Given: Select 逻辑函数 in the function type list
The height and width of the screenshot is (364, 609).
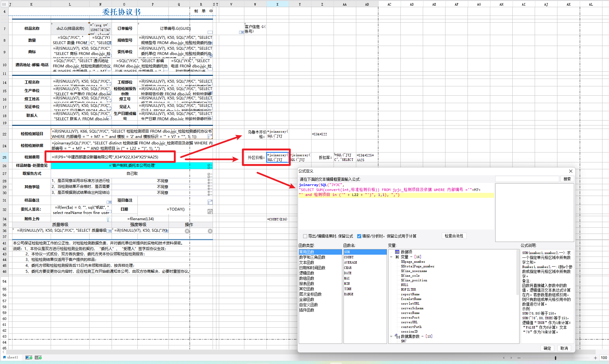Looking at the screenshot, I should (307, 273).
